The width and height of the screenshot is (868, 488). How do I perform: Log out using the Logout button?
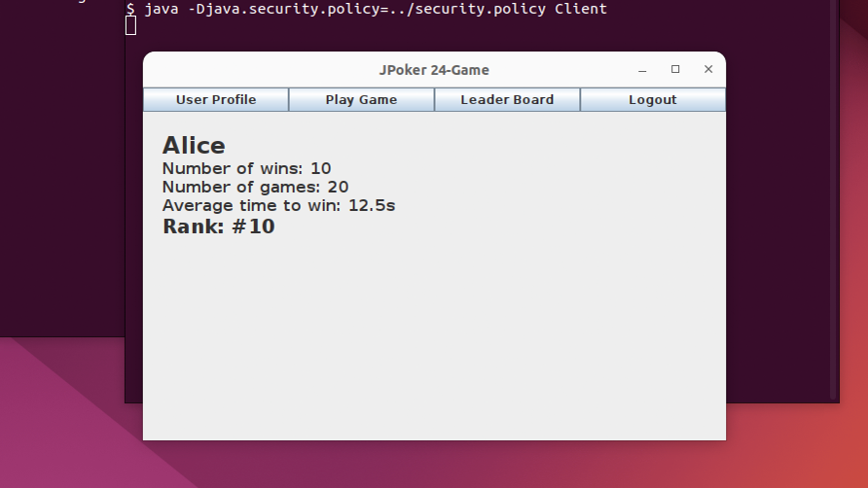[653, 99]
